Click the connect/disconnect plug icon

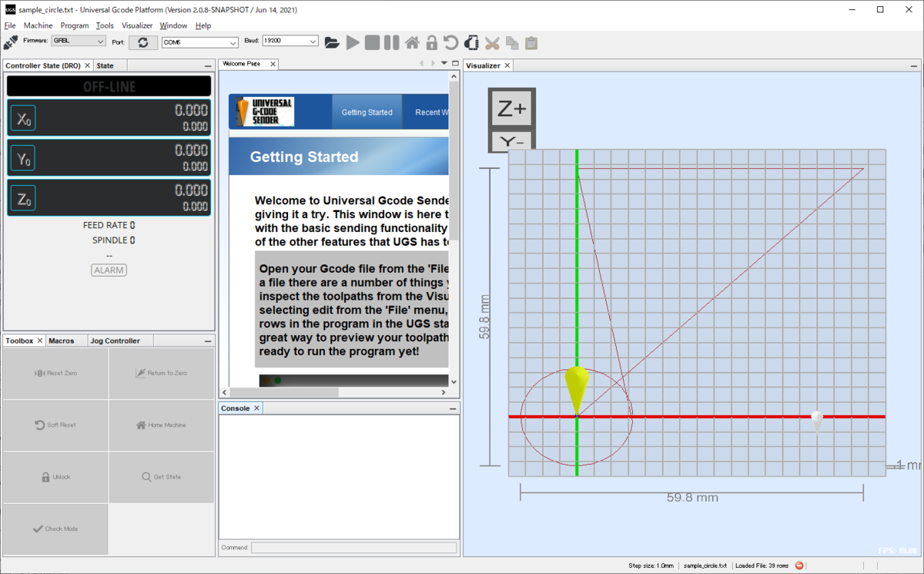click(x=11, y=42)
